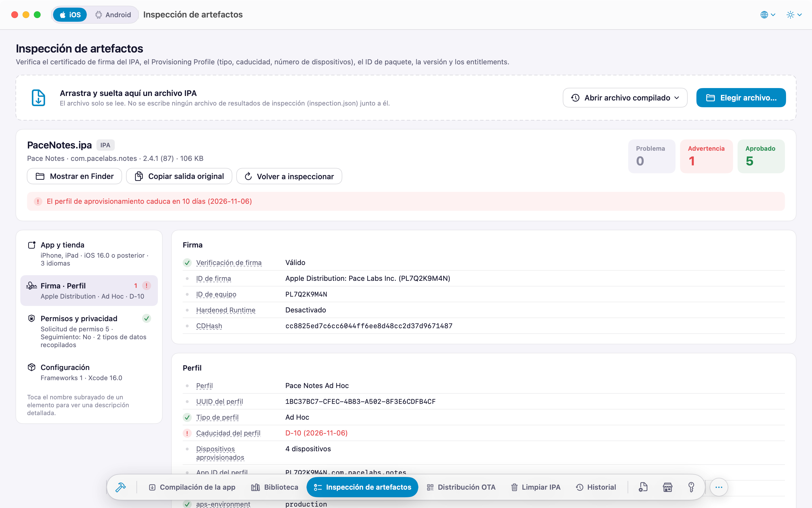Image resolution: width=812 pixels, height=508 pixels.
Task: Open the document settings icon in the bottom toolbar
Action: pyautogui.click(x=643, y=487)
